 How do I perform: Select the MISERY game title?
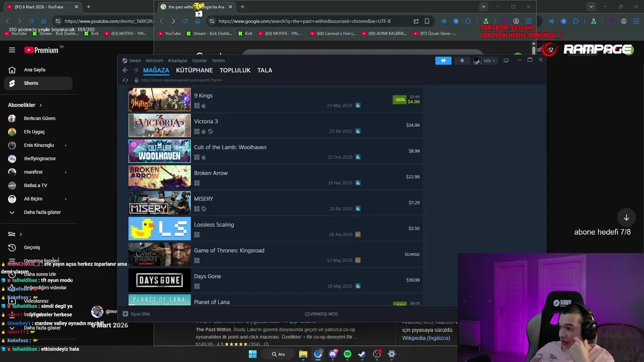204,199
